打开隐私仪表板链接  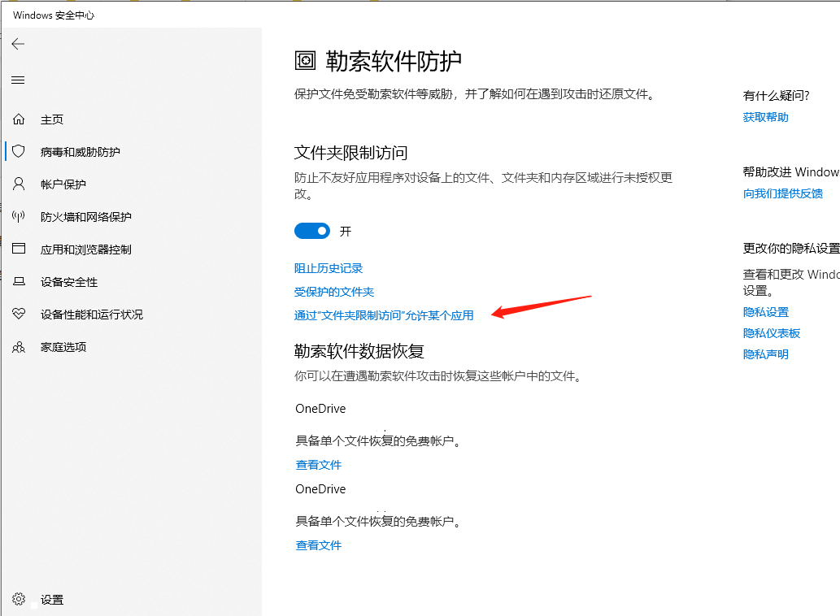pos(773,332)
